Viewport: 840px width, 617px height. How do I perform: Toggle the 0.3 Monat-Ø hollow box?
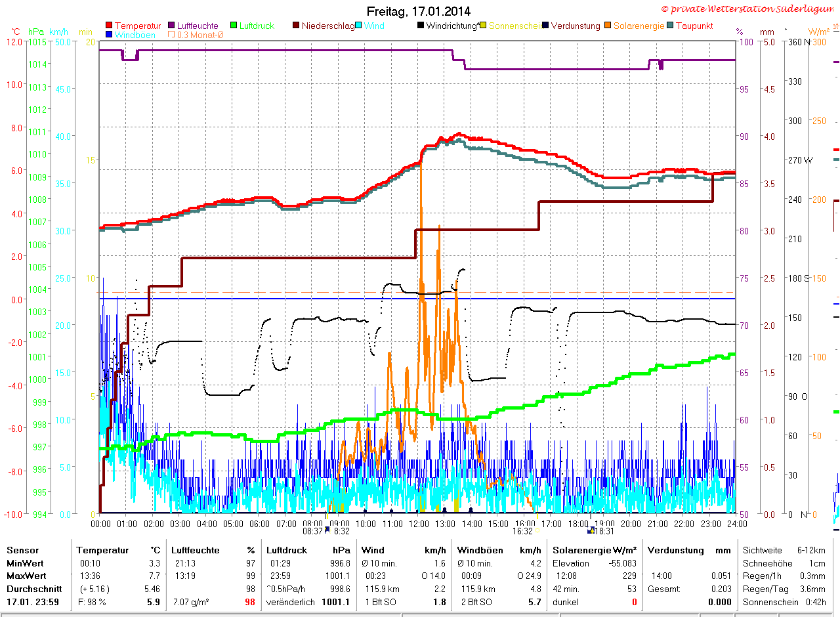pos(172,34)
